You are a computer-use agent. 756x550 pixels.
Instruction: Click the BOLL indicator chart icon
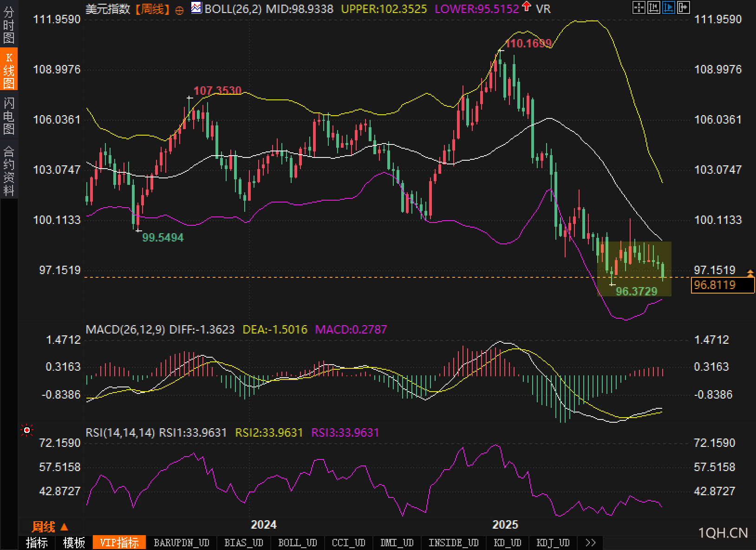coord(196,8)
